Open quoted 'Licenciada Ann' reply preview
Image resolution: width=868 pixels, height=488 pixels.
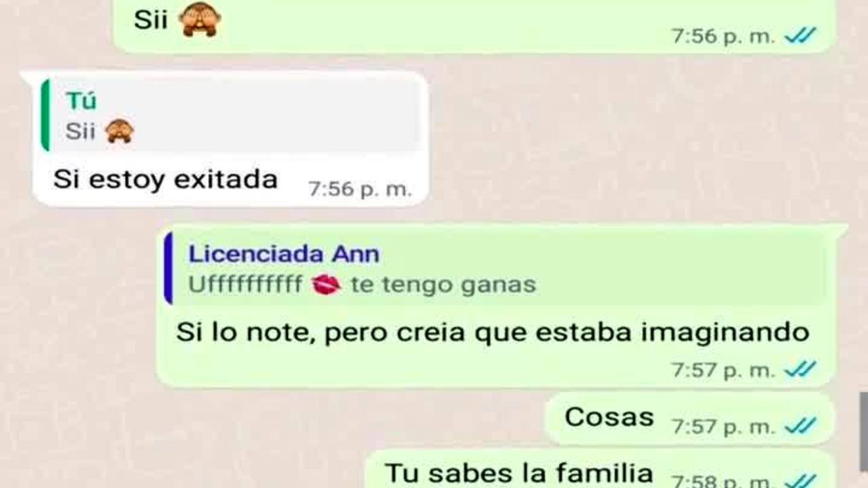coord(496,268)
